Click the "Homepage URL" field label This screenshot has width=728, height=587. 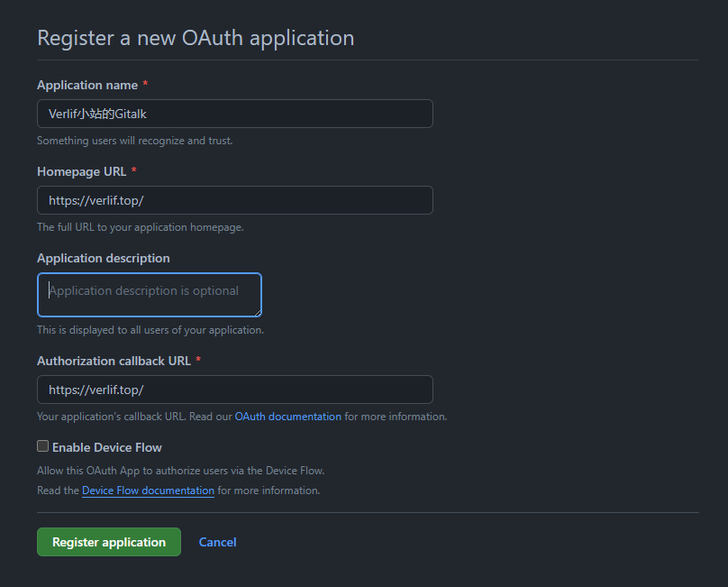pyautogui.click(x=82, y=171)
